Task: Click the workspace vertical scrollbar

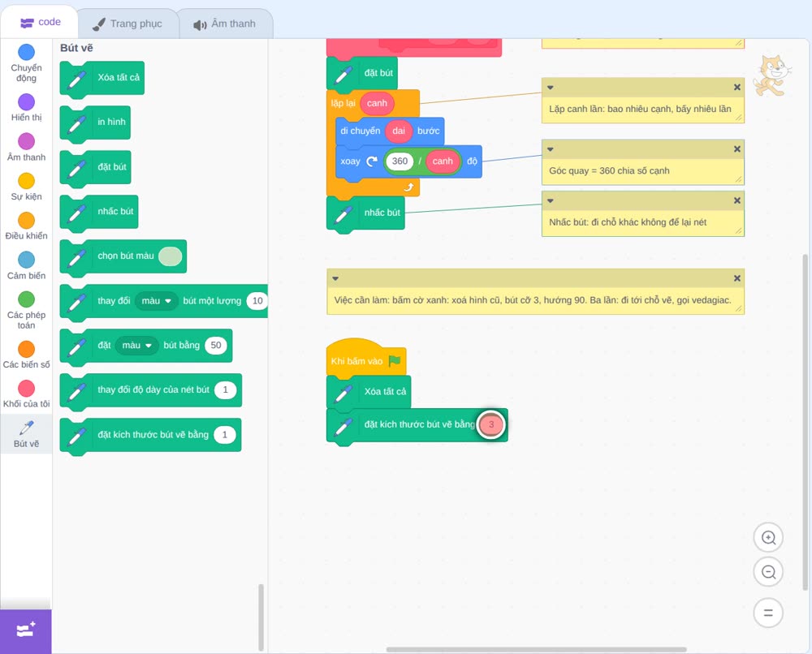Action: point(806,422)
